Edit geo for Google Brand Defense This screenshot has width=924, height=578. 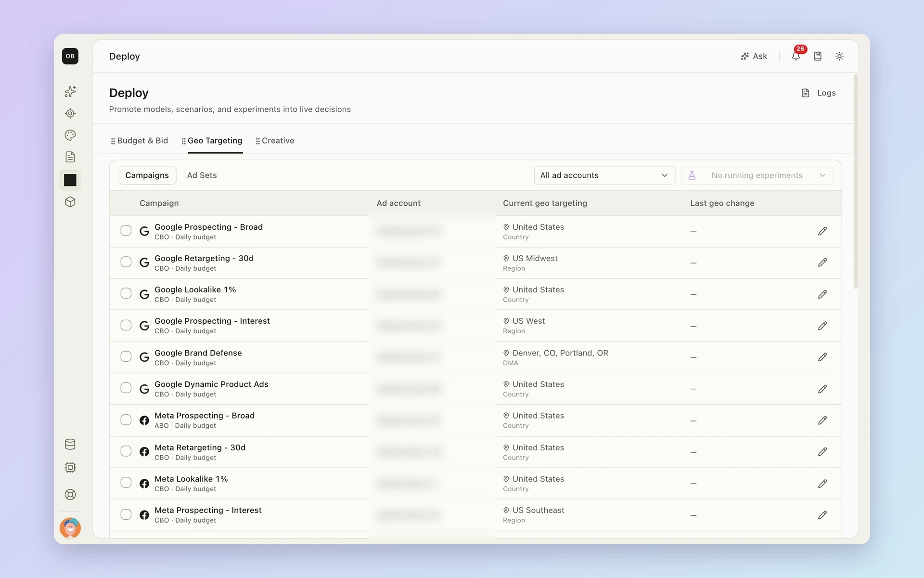click(822, 357)
